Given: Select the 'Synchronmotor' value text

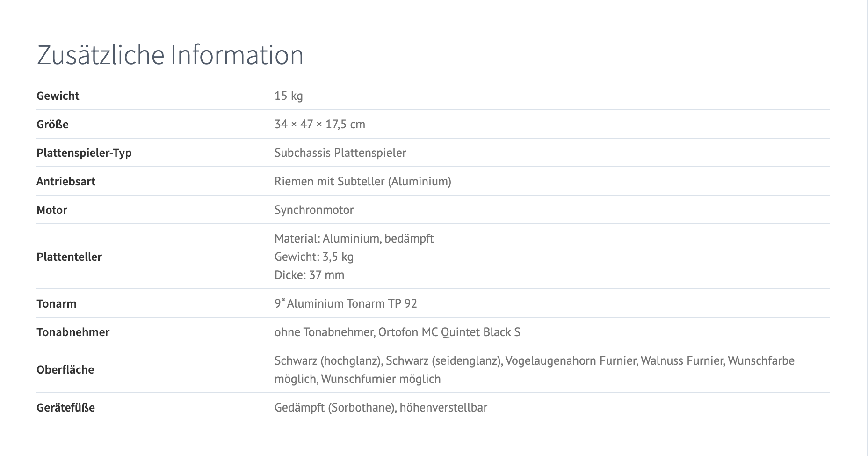Looking at the screenshot, I should [x=314, y=210].
